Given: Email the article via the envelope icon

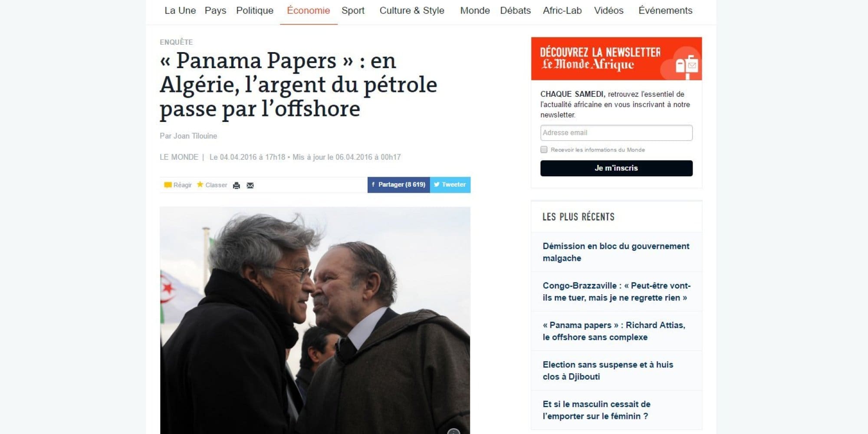Looking at the screenshot, I should (250, 185).
